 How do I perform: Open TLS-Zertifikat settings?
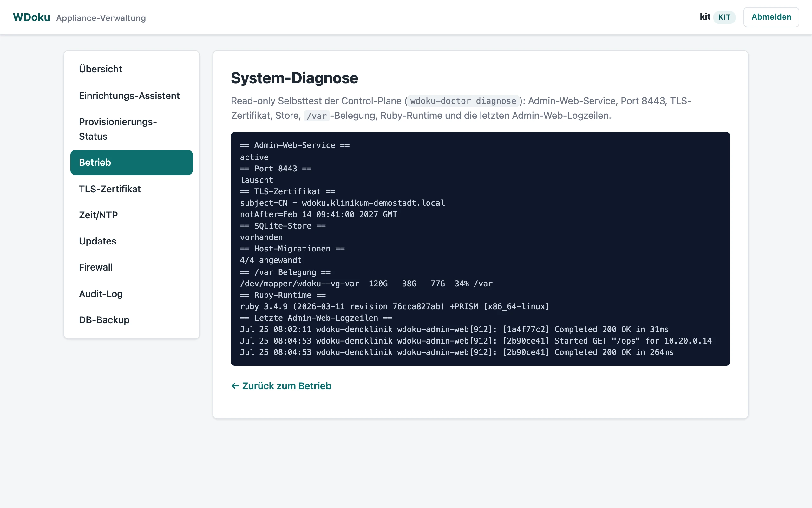click(132, 189)
